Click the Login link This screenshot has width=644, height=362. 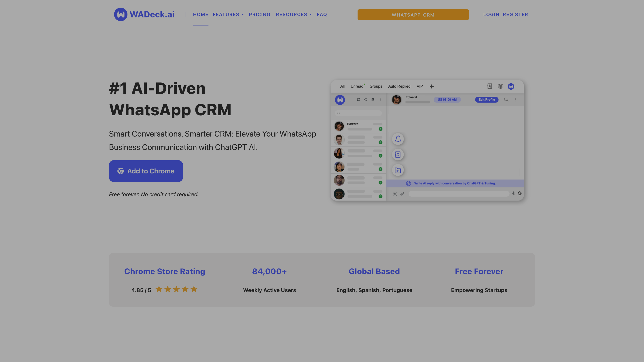click(x=491, y=15)
